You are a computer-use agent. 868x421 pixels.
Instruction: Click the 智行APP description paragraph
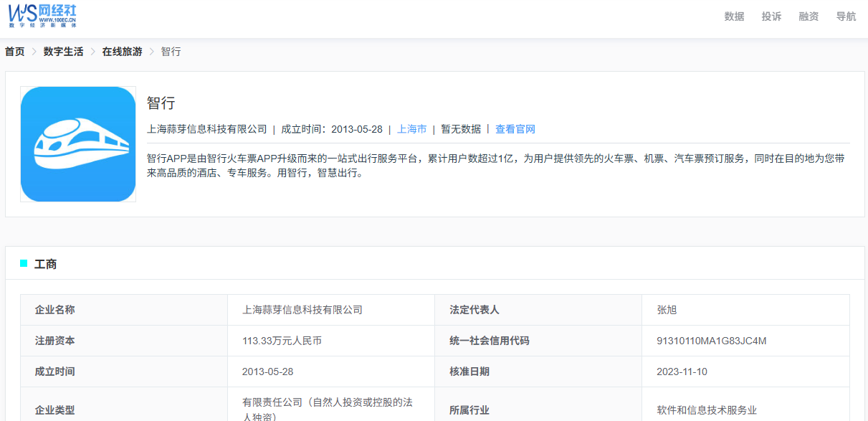pyautogui.click(x=496, y=165)
